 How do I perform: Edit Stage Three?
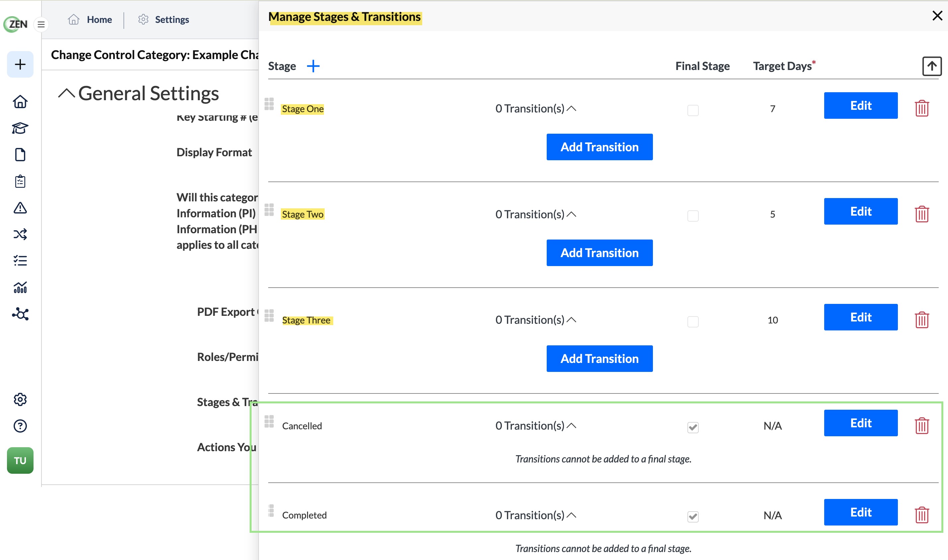click(x=860, y=317)
